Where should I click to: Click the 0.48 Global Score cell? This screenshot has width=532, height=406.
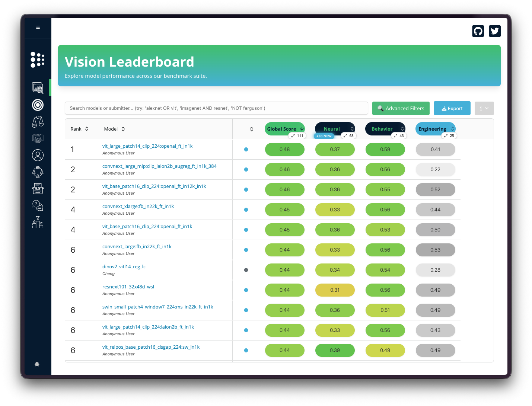[x=285, y=149]
